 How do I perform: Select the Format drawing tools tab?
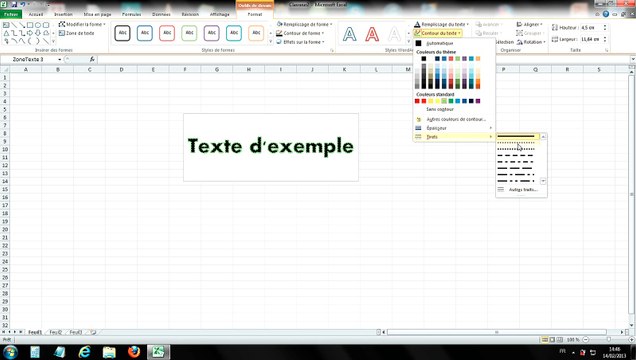(x=255, y=14)
